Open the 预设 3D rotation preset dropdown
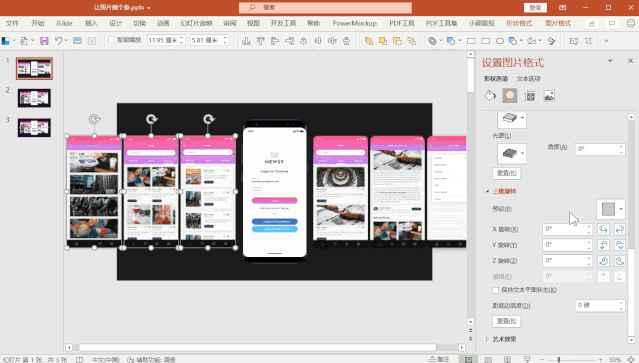 pos(621,209)
